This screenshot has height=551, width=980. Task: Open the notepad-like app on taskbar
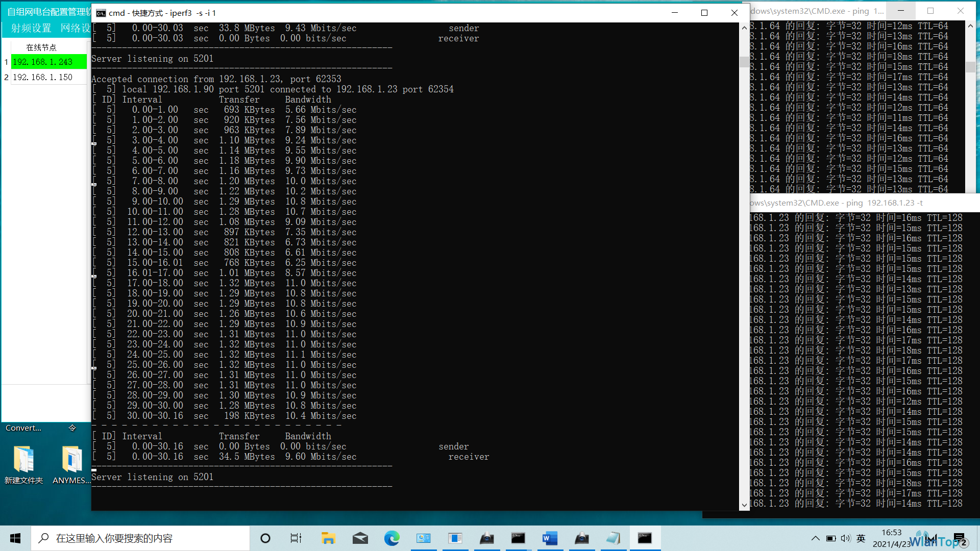point(613,538)
